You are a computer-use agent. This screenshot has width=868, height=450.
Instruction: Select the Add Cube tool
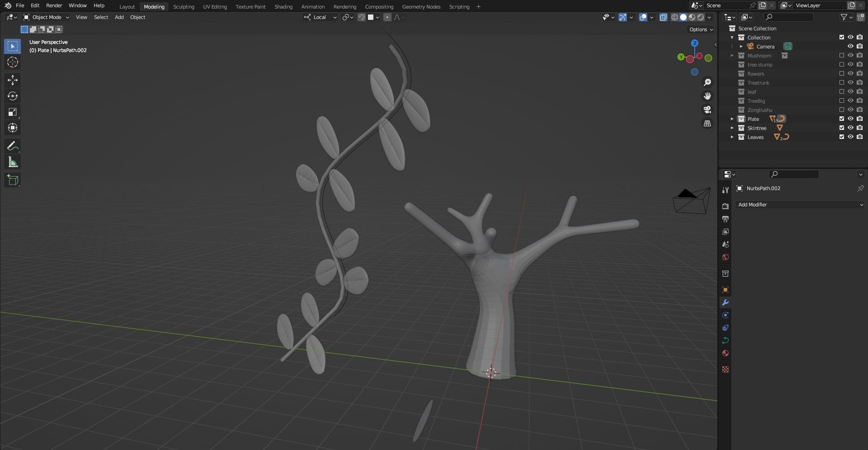pos(13,180)
